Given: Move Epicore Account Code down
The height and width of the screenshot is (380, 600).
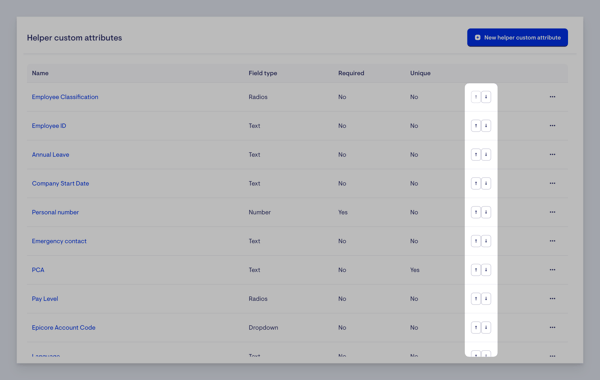Looking at the screenshot, I should (486, 328).
